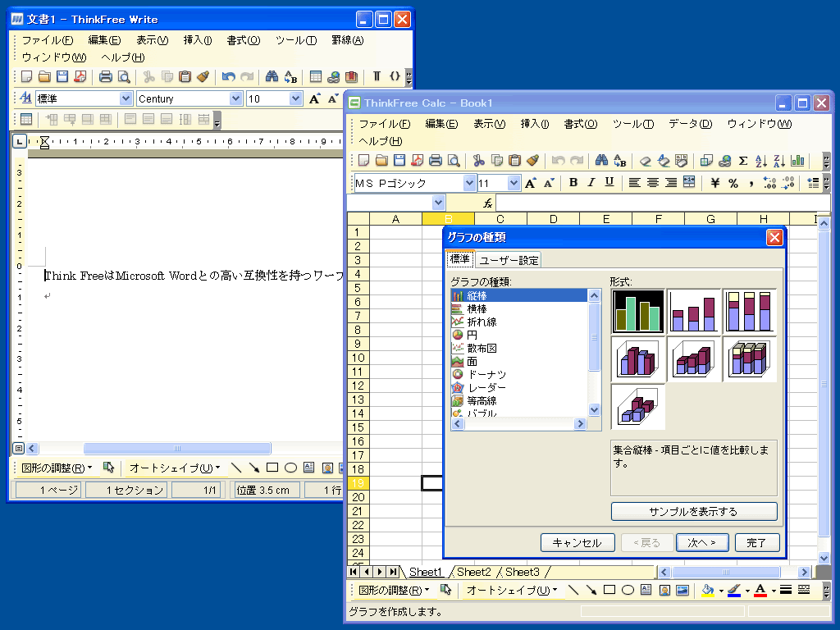Click the Fill color bucket icon in Calc
This screenshot has width=840, height=630.
point(708,590)
